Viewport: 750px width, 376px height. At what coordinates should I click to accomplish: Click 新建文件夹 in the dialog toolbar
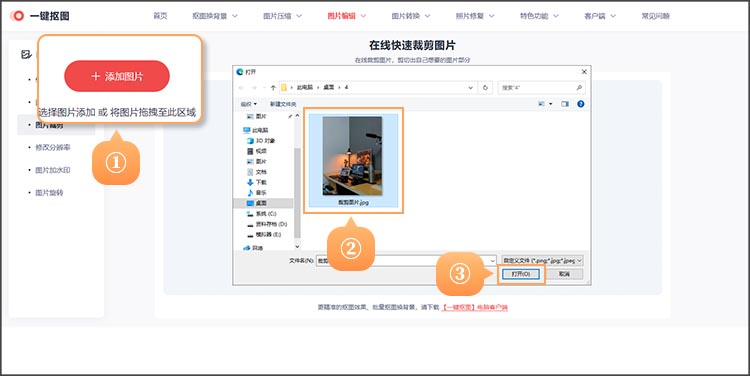click(x=283, y=104)
